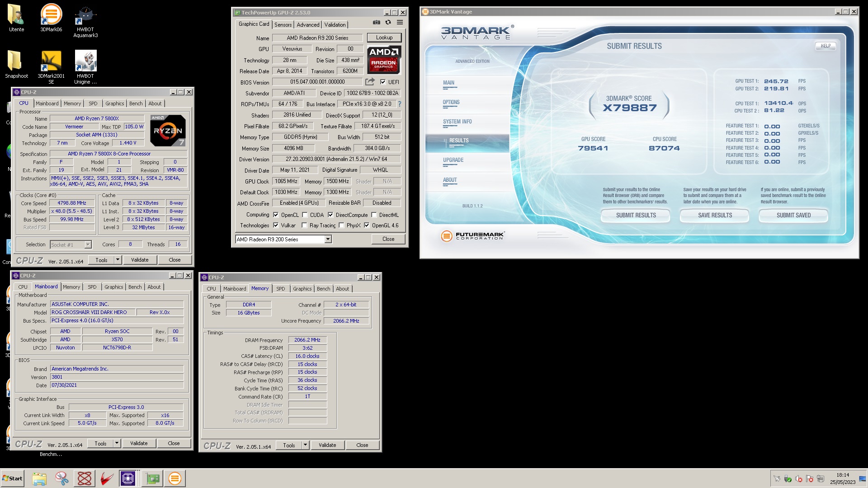Click the network tray icon

pyautogui.click(x=820, y=479)
